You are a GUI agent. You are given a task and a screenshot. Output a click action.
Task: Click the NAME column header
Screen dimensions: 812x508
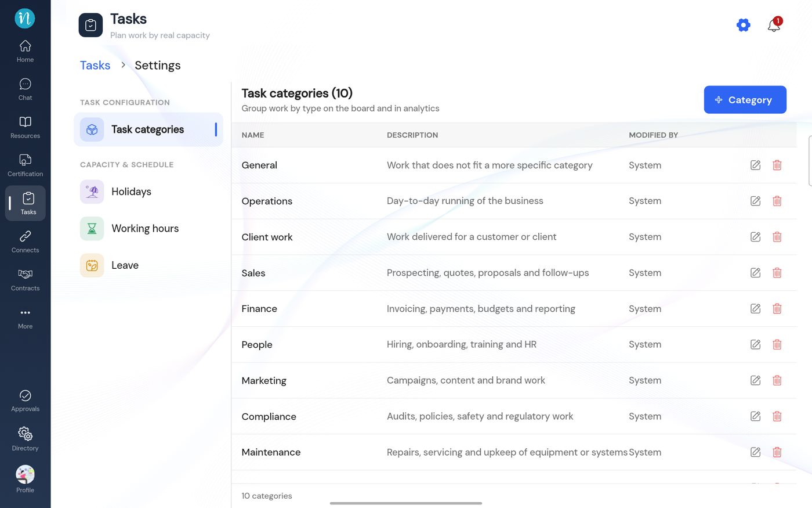coord(253,135)
